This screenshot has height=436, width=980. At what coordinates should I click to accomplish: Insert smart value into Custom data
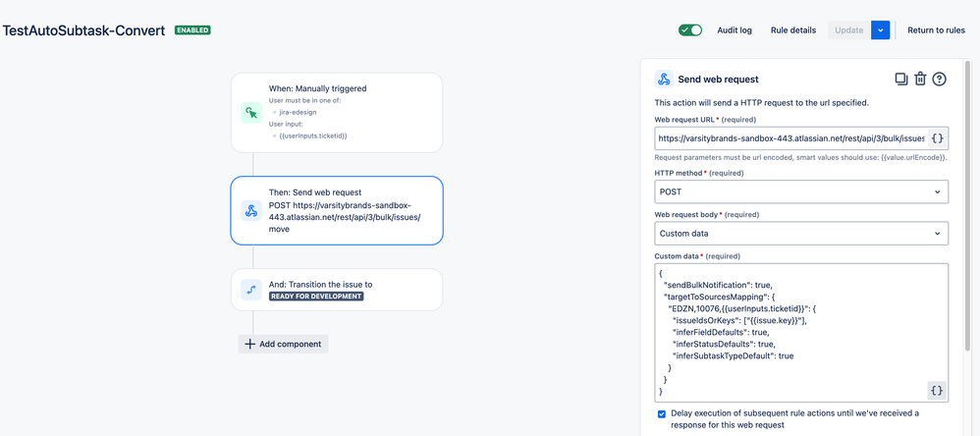(937, 391)
